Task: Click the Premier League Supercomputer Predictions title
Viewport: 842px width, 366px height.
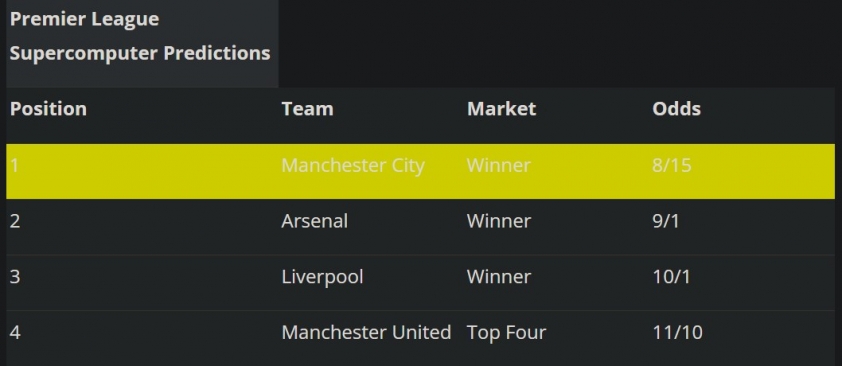Action: tap(140, 36)
